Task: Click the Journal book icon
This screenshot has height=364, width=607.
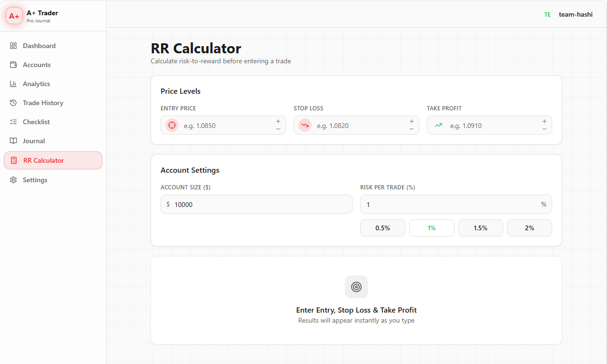Action: 13,141
